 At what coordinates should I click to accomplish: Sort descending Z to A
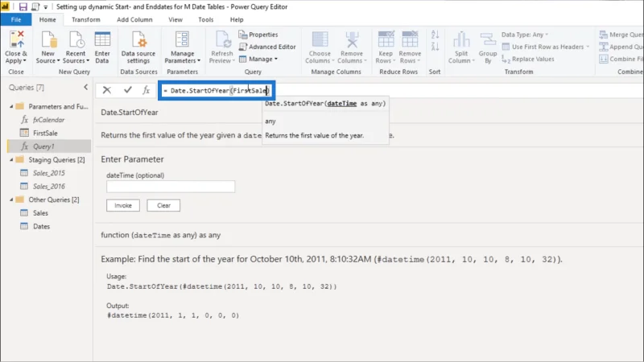[435, 47]
